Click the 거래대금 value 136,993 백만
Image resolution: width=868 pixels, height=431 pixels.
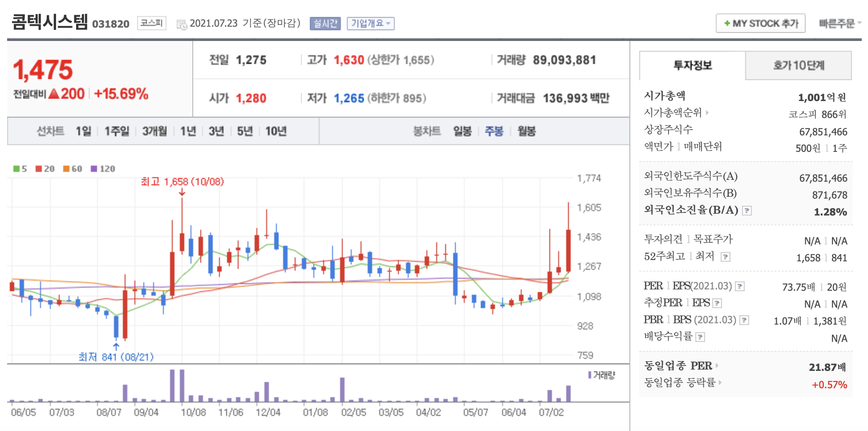(x=576, y=98)
